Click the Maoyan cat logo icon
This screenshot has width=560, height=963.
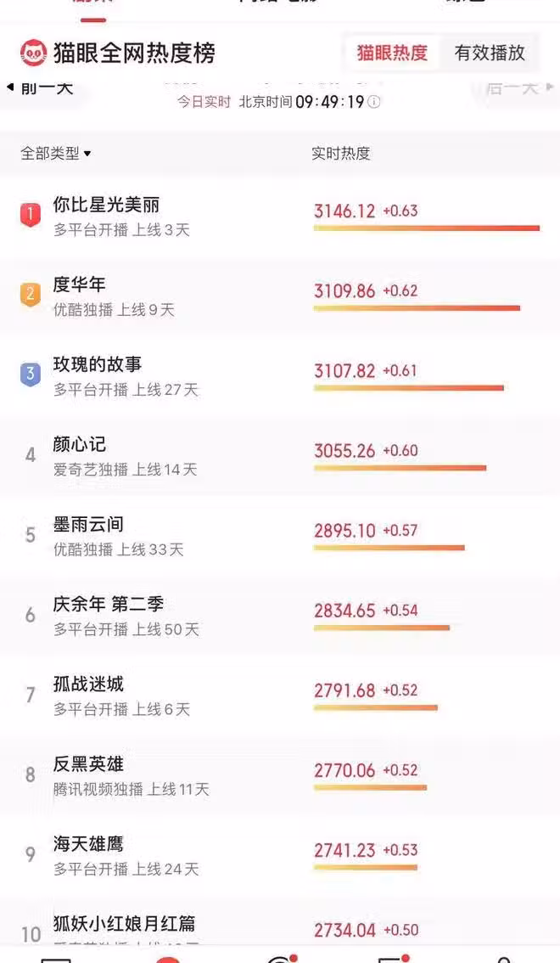pos(33,53)
